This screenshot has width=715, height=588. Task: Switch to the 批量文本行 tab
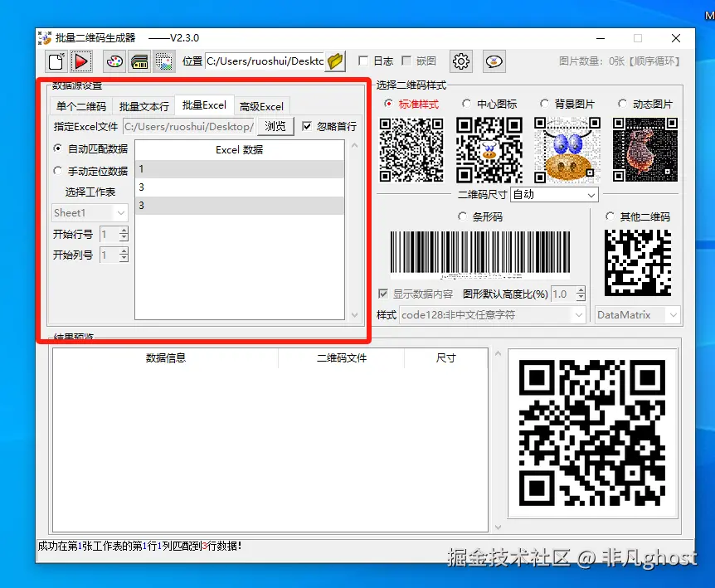click(x=144, y=106)
